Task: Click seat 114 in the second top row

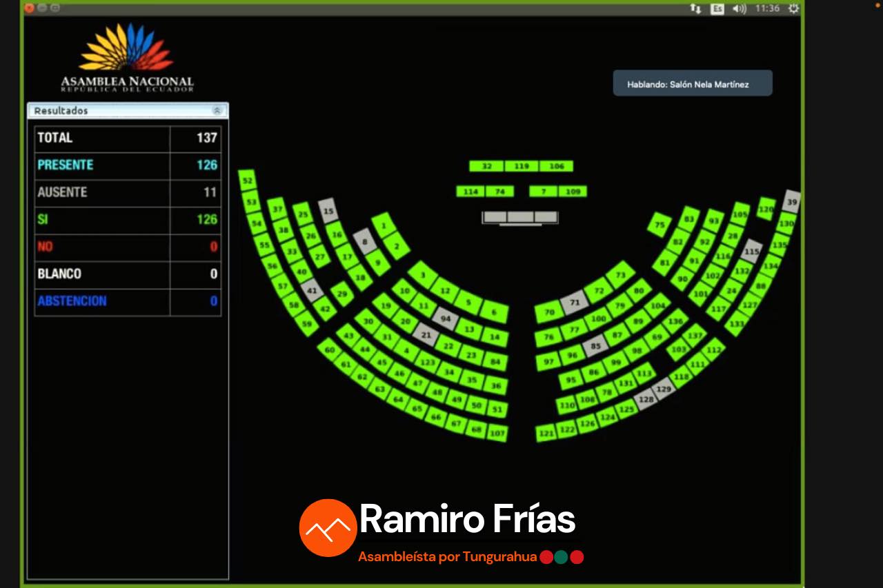Action: pyautogui.click(x=470, y=192)
